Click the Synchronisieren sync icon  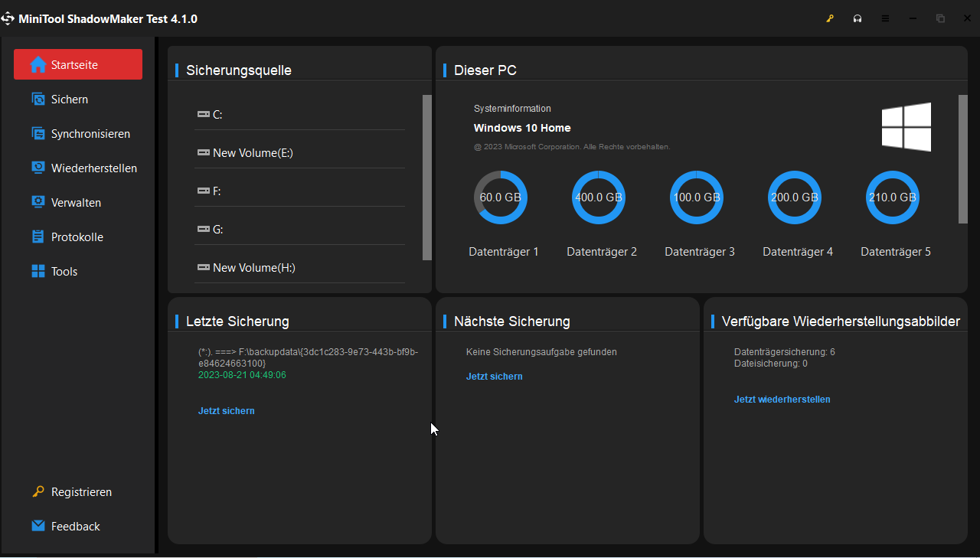[38, 134]
